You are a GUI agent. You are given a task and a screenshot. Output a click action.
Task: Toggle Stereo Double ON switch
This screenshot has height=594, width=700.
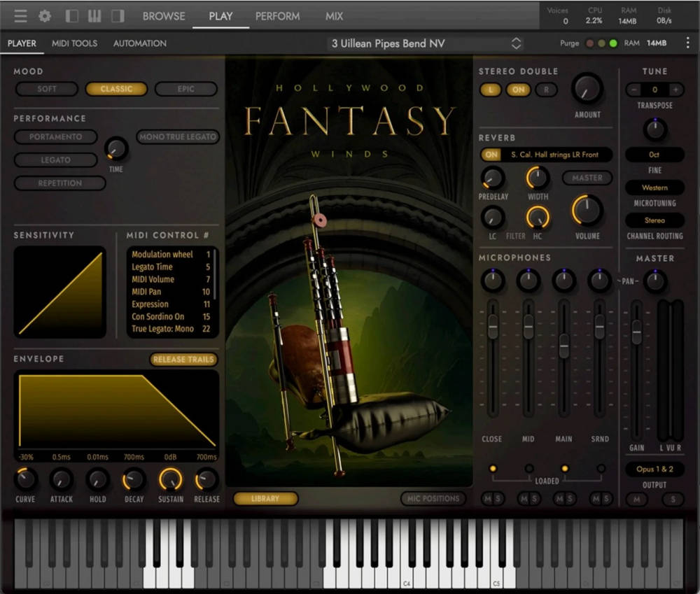tap(517, 90)
